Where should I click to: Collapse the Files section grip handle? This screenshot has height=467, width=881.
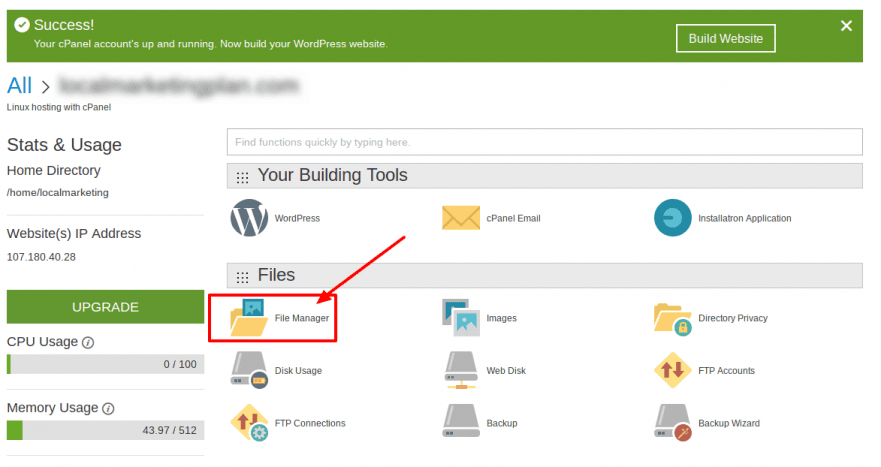point(242,277)
